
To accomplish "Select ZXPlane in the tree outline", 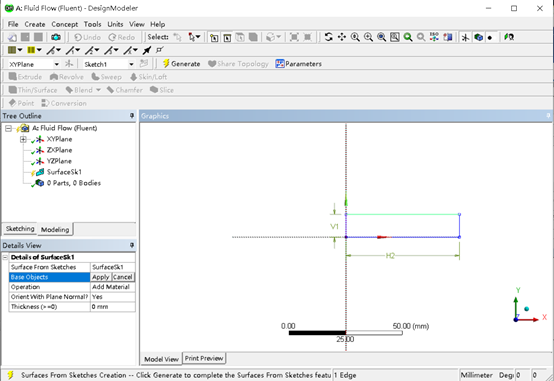I will coord(59,150).
